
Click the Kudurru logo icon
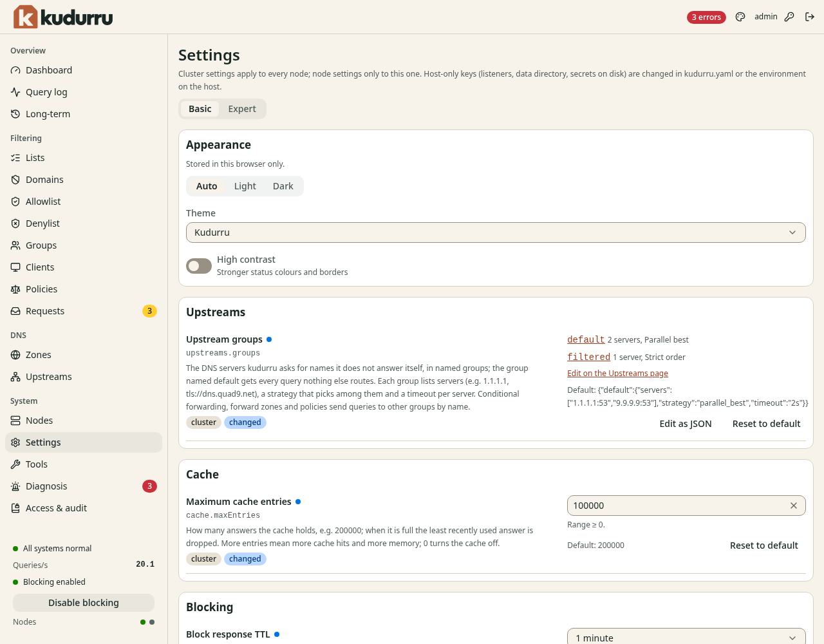pyautogui.click(x=26, y=17)
